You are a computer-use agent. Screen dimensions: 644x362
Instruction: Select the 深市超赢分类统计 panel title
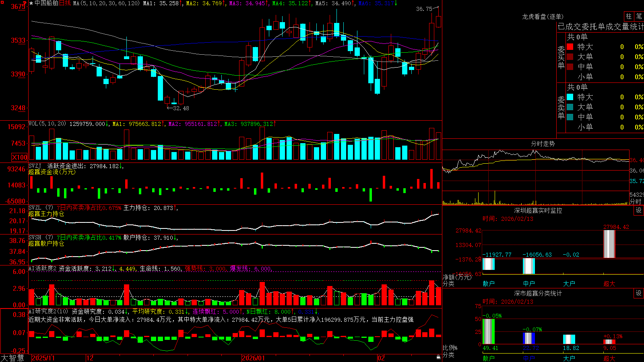click(x=538, y=293)
